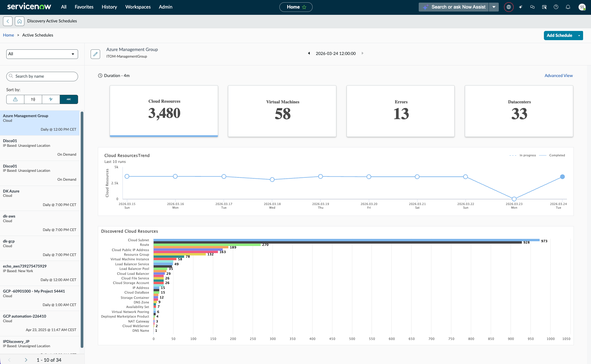
Task: Select the Virtual Machines card
Action: (x=282, y=111)
